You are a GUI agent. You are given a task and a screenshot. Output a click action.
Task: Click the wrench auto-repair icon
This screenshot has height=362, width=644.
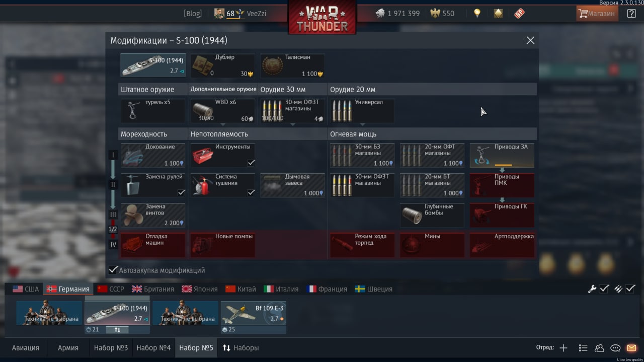click(592, 288)
